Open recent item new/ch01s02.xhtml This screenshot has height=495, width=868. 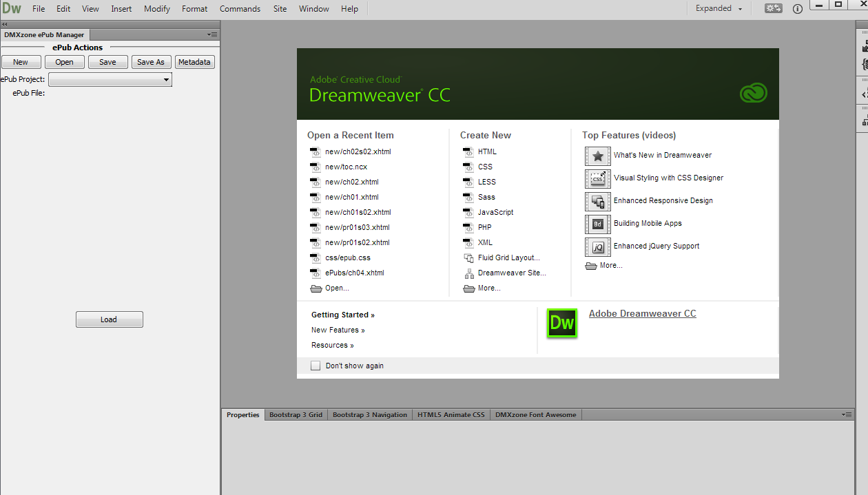358,213
